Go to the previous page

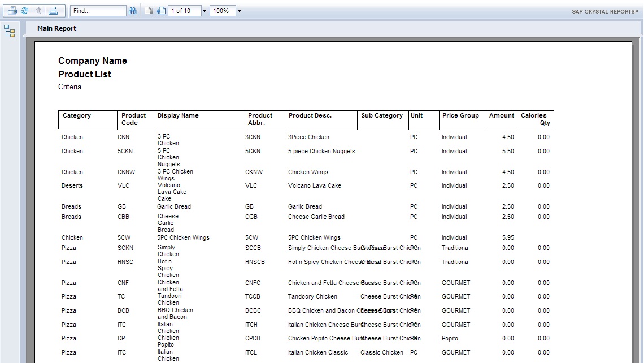click(x=149, y=11)
